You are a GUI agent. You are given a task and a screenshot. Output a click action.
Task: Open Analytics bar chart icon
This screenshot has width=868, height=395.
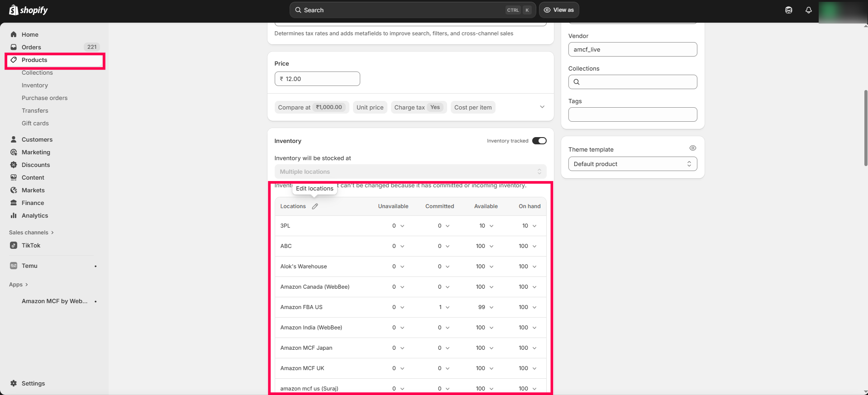(x=14, y=215)
